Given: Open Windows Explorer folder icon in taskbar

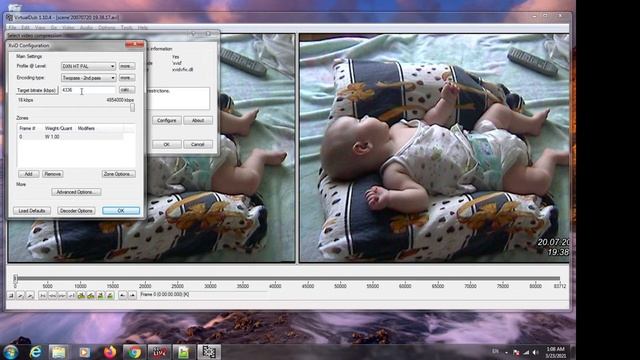Looking at the screenshot, I should coord(59,352).
